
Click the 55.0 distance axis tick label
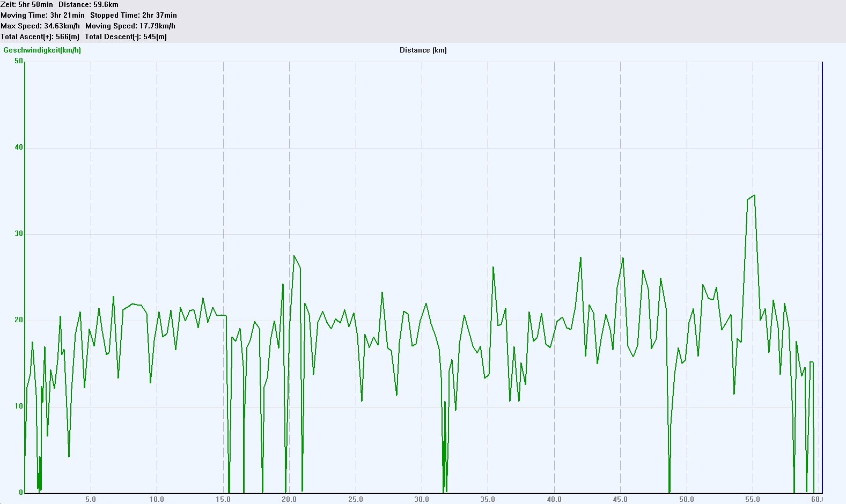(x=753, y=499)
